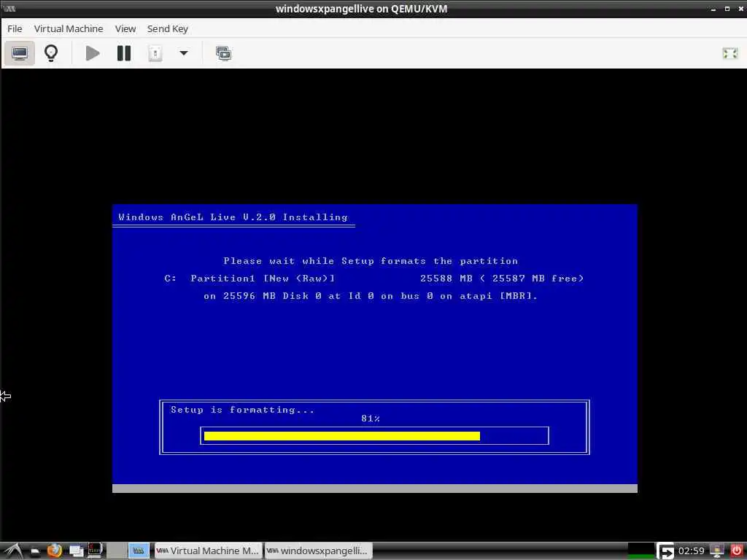Click the 81% progress text
Screen dimensions: 747x560
point(370,418)
